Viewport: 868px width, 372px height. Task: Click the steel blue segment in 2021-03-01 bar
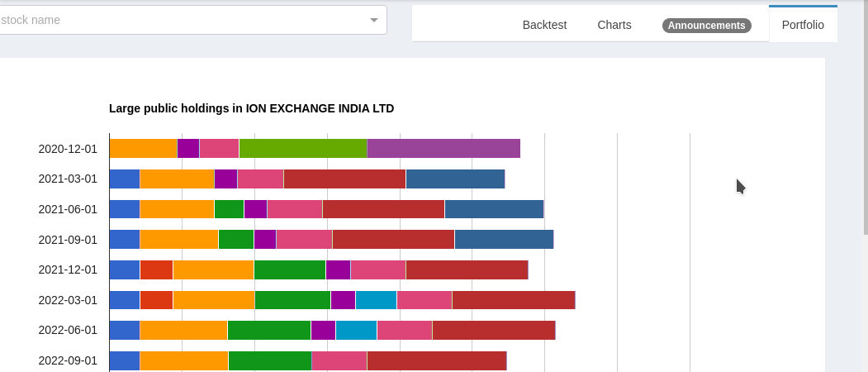(456, 179)
